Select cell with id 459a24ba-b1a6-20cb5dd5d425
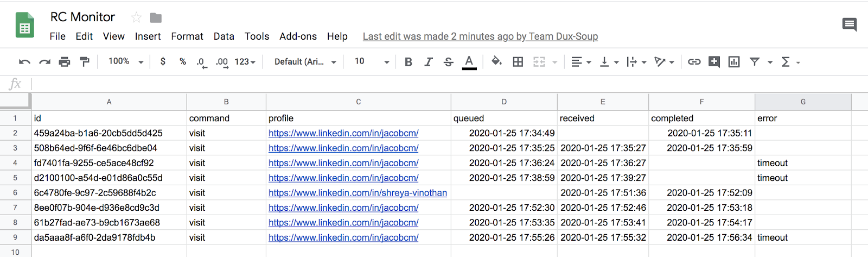This screenshot has height=257, width=868. coord(109,133)
